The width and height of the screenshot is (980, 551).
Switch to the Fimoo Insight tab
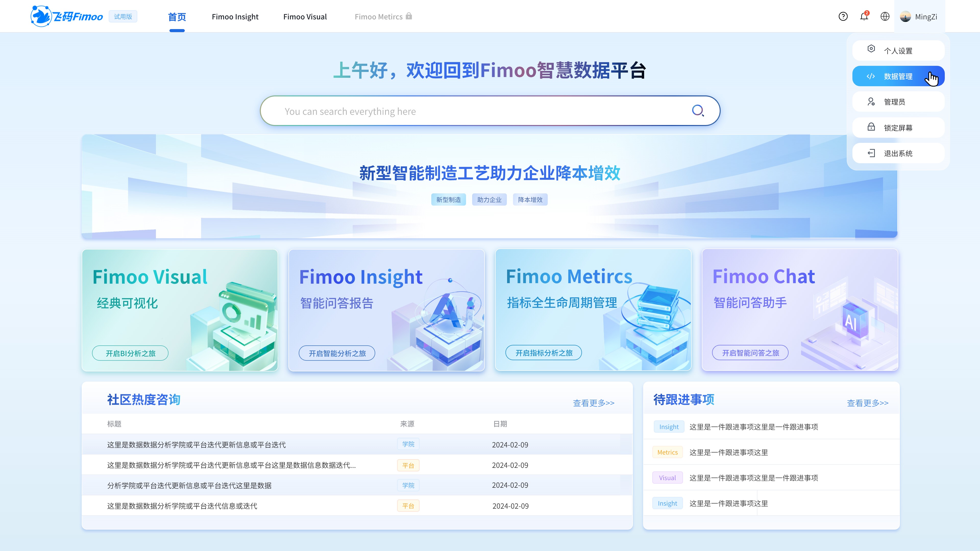pos(235,17)
